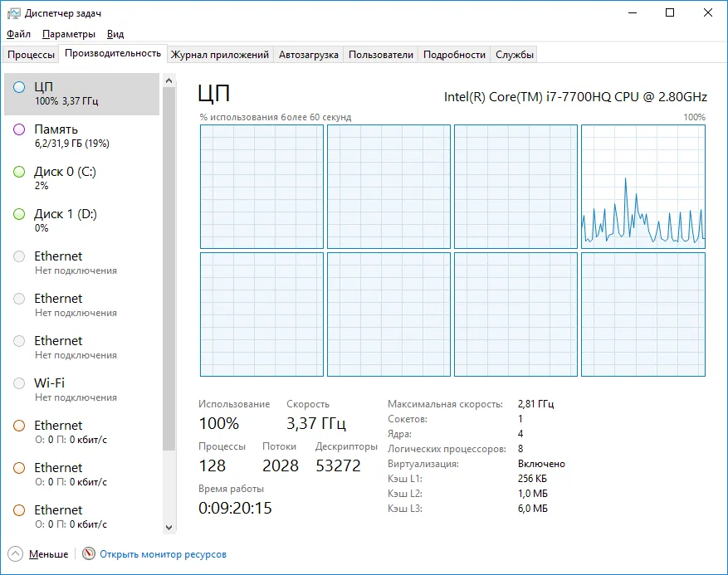Click the Виртуализация value Включено

541,464
